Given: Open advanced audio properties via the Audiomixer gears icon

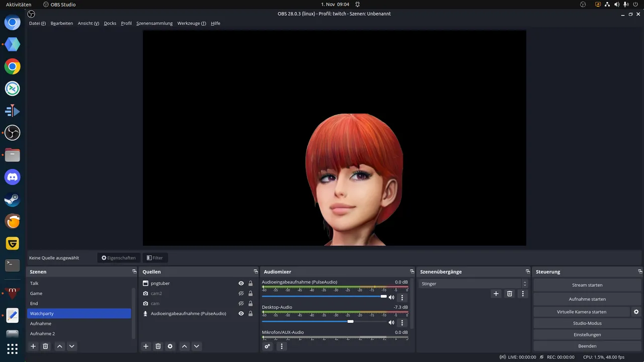Looking at the screenshot, I should click(268, 346).
